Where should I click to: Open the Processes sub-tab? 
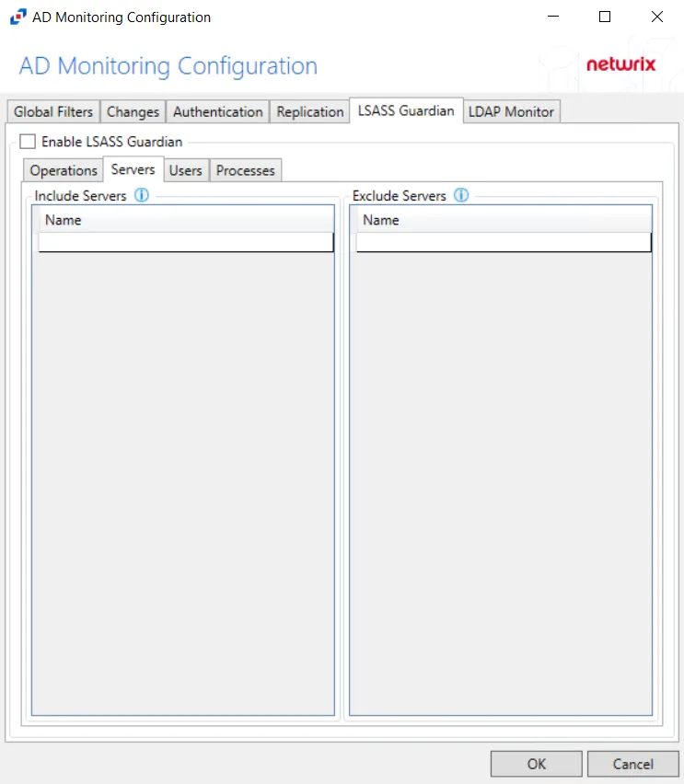[245, 170]
